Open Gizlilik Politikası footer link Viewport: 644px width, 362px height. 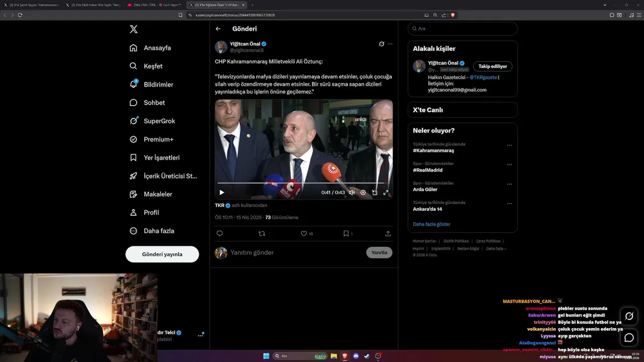point(456,241)
